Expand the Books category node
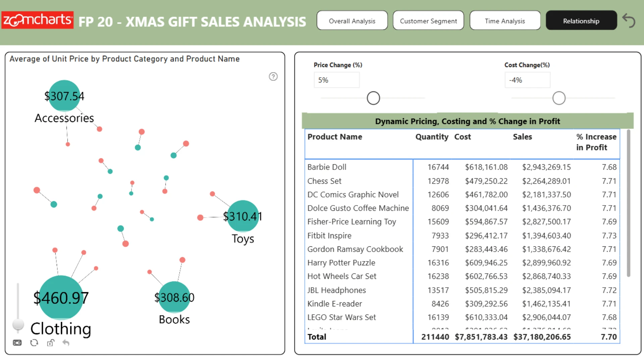The height and width of the screenshot is (362, 644). click(x=174, y=297)
